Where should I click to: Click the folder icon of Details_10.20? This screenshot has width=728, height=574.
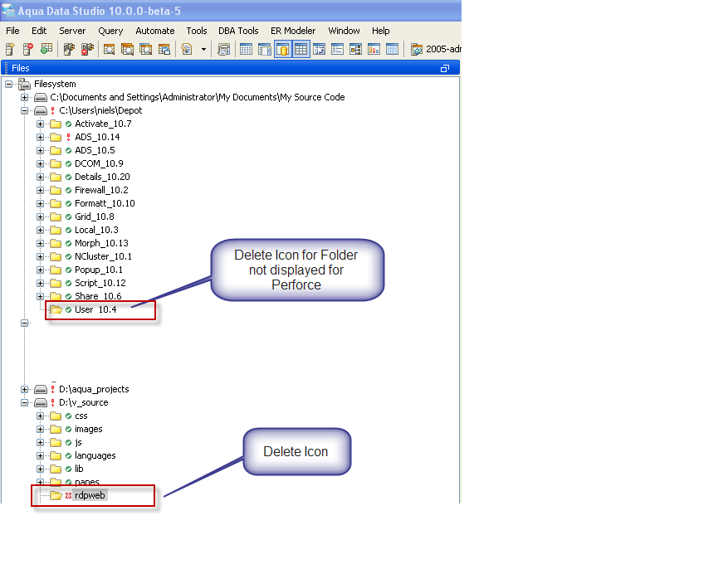(56, 177)
